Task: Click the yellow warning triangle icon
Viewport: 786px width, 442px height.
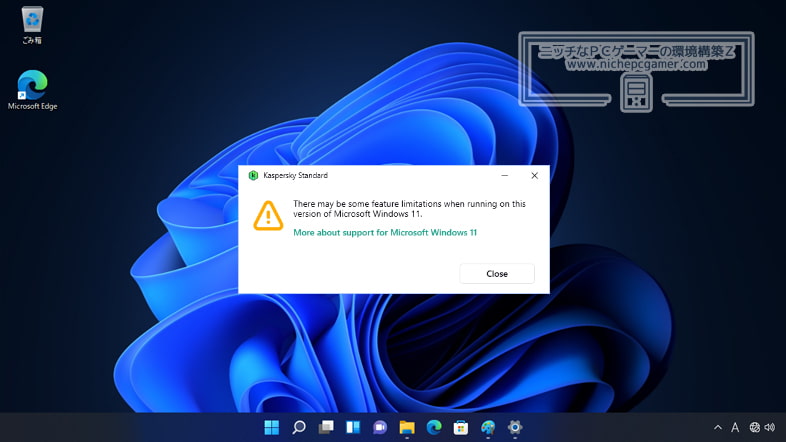Action: click(x=267, y=215)
